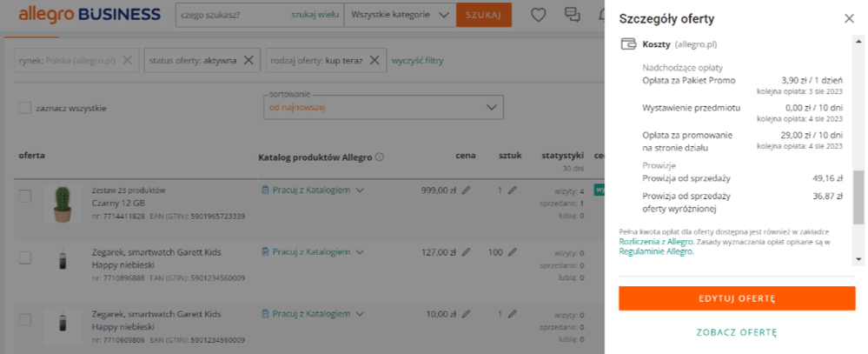The width and height of the screenshot is (868, 354).
Task: Edit price pencil for 127,00 zł offer
Action: [x=466, y=252]
